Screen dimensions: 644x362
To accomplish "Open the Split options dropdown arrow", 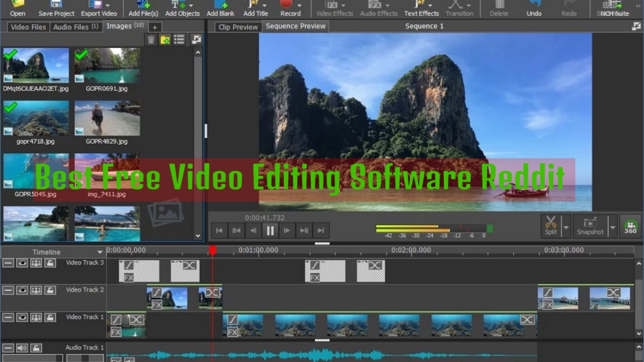I will point(566,228).
